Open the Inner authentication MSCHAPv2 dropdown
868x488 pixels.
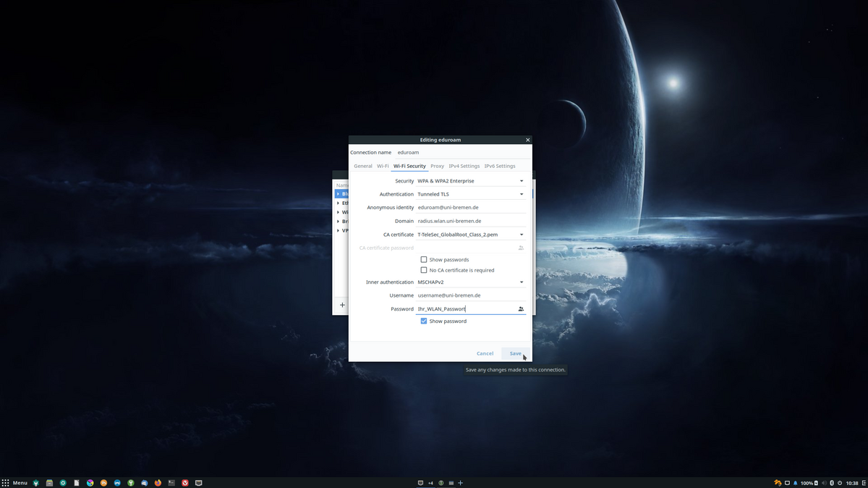[470, 282]
